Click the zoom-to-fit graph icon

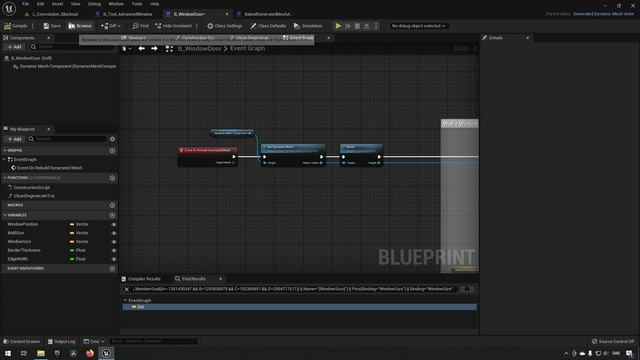click(169, 49)
